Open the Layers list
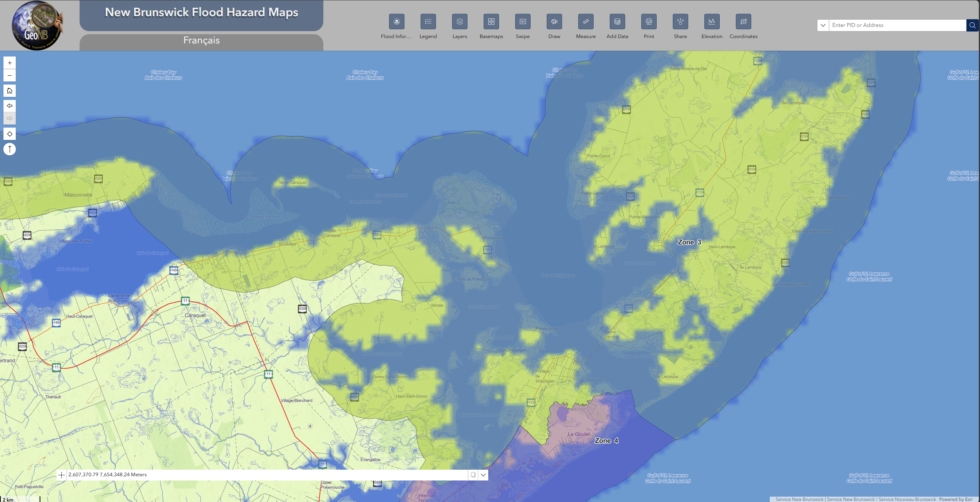Viewport: 980px width, 502px height. point(459,22)
